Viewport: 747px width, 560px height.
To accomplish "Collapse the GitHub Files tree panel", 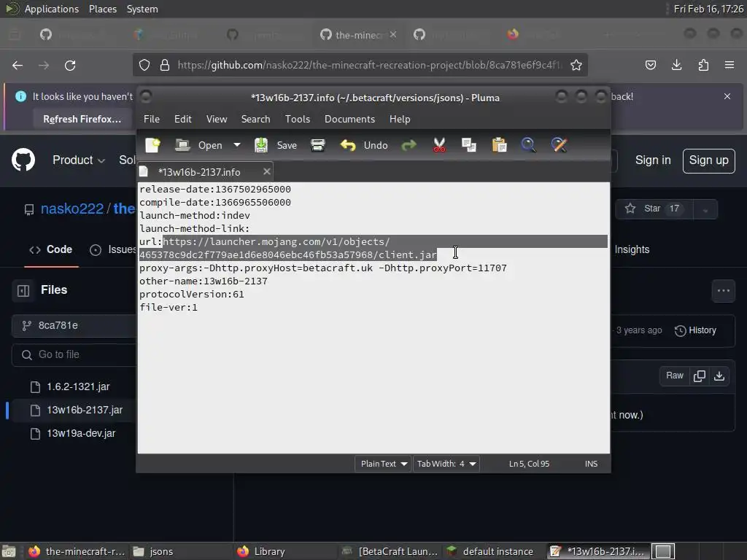I will click(23, 290).
